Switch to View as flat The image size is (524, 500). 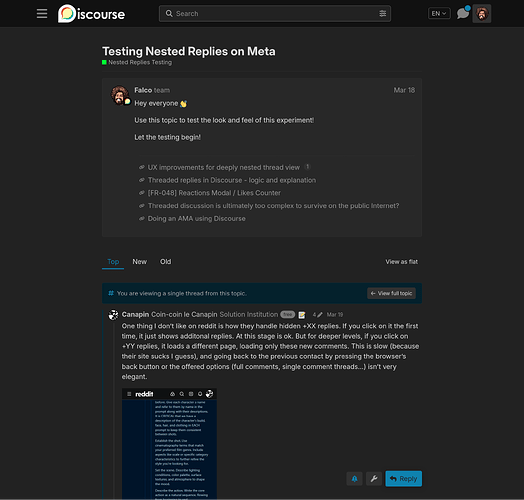click(x=401, y=262)
